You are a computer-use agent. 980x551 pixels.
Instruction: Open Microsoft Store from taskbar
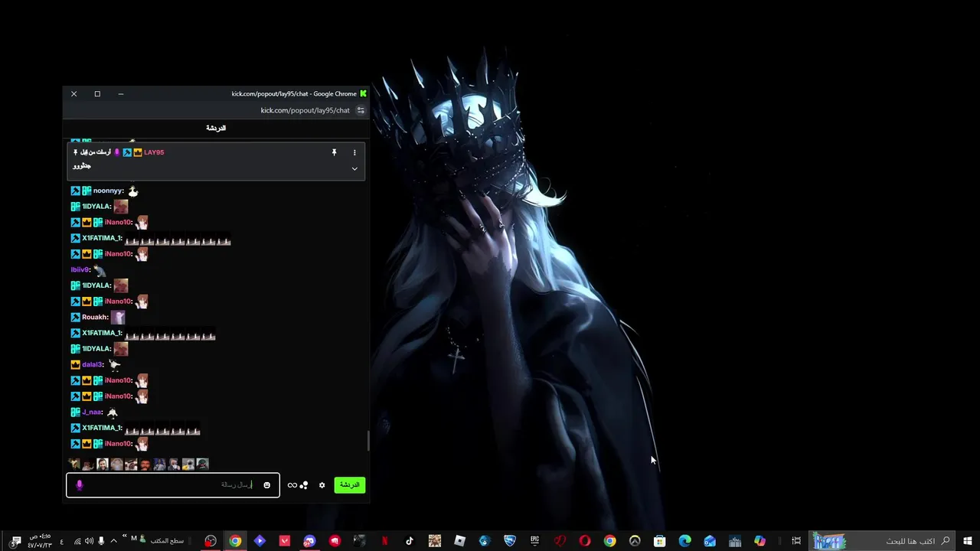pyautogui.click(x=659, y=540)
